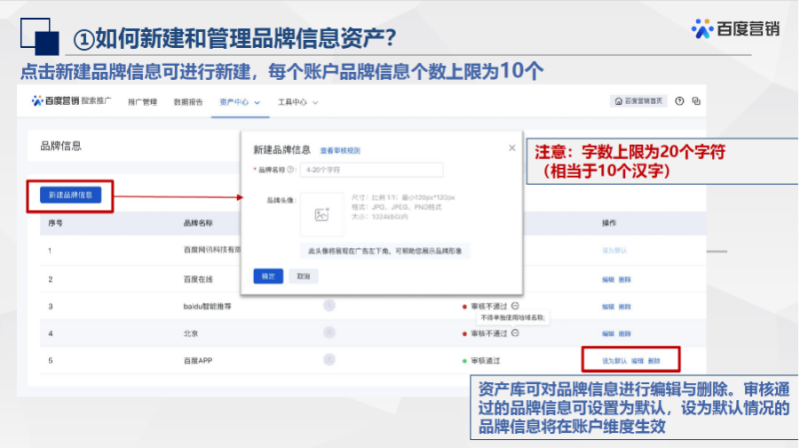Click the 品牌信息 page heading
The width and height of the screenshot is (800, 448).
pos(61,146)
